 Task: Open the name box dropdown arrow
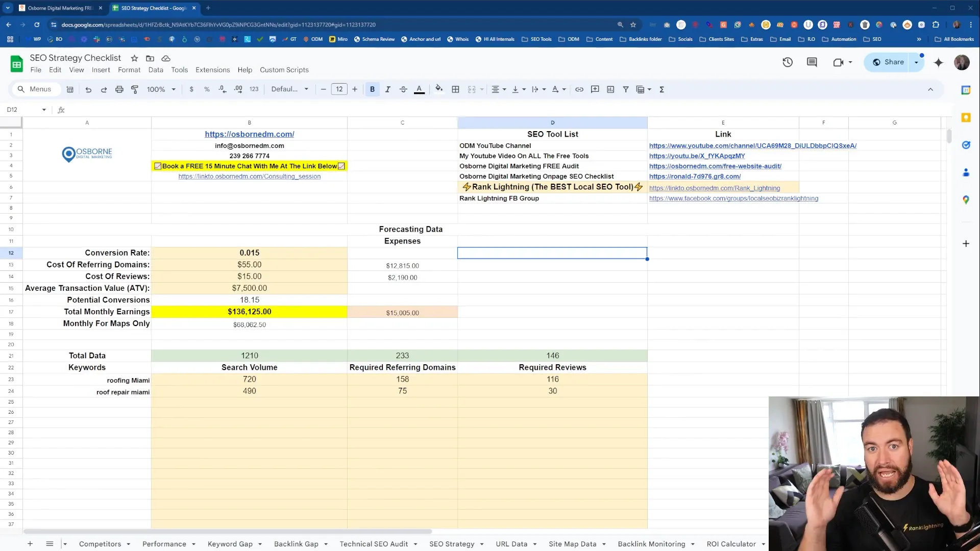click(44, 110)
